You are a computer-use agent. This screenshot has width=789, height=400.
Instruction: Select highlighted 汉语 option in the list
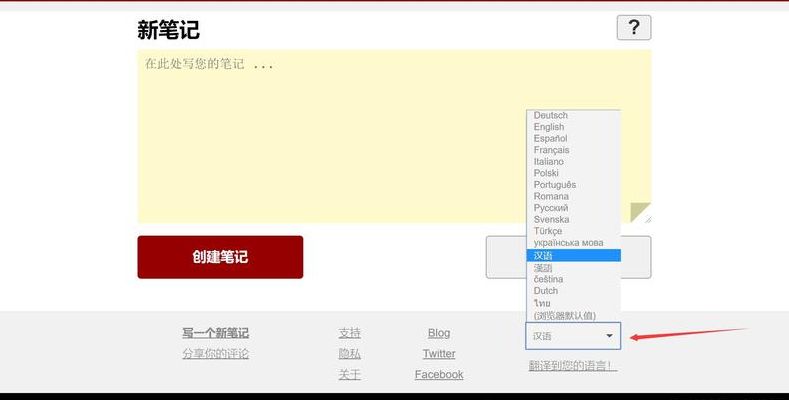pyautogui.click(x=573, y=255)
